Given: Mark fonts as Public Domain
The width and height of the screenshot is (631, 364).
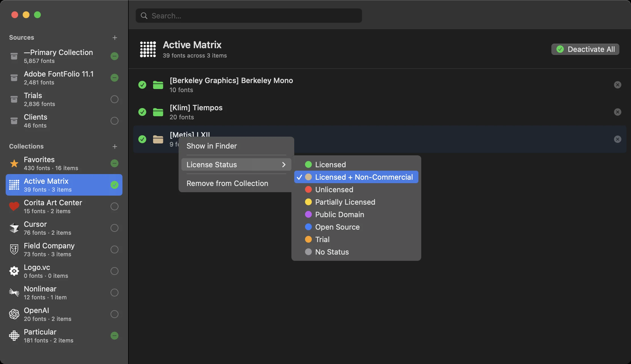Looking at the screenshot, I should pyautogui.click(x=356, y=215).
